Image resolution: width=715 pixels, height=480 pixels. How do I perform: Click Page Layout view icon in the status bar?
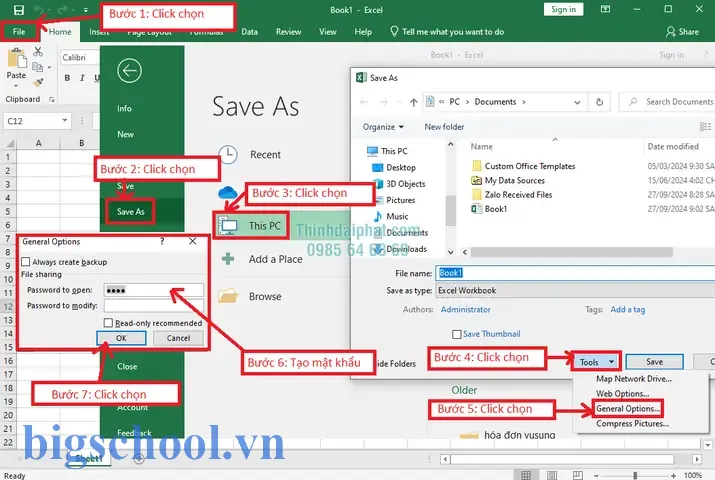[552, 475]
